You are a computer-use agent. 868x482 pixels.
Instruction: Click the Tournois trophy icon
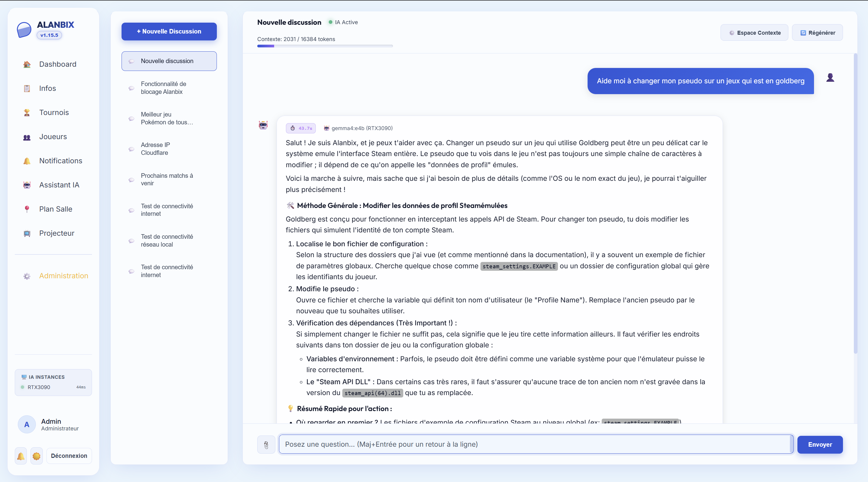click(x=27, y=113)
